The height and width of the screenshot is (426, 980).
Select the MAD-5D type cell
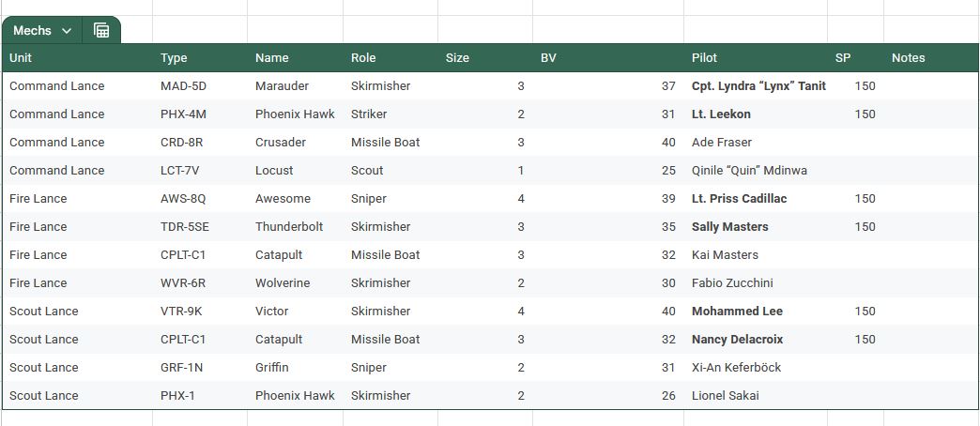[183, 86]
